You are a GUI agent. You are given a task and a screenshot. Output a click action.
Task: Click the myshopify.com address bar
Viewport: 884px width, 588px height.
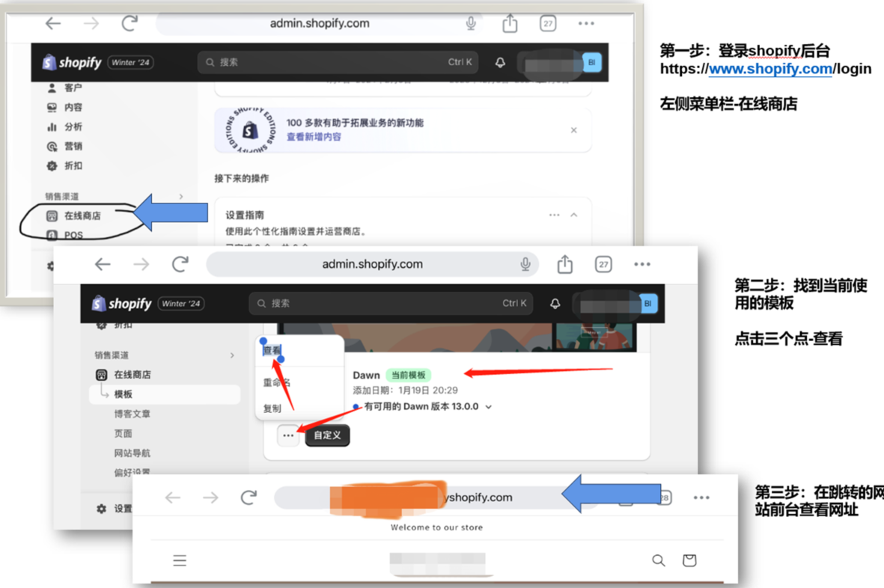pos(419,497)
